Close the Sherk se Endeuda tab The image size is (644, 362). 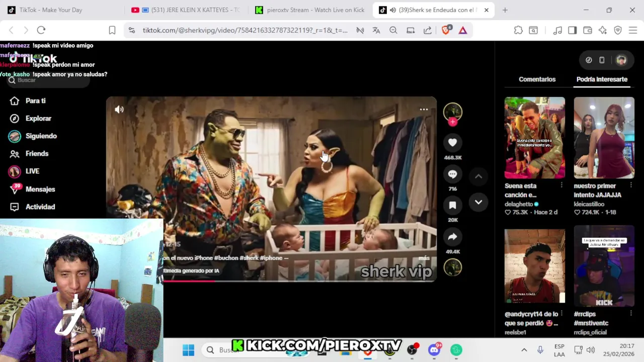(x=486, y=10)
